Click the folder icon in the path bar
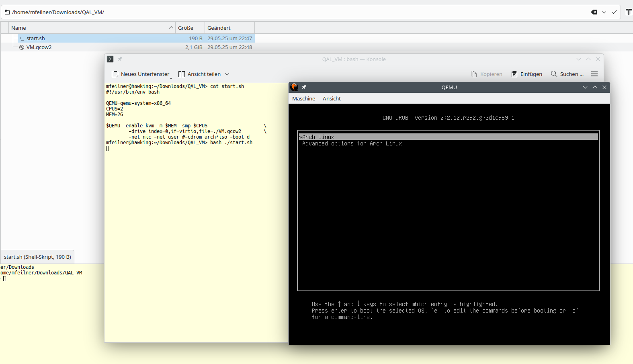Viewport: 633px width, 364px height. pyautogui.click(x=7, y=12)
